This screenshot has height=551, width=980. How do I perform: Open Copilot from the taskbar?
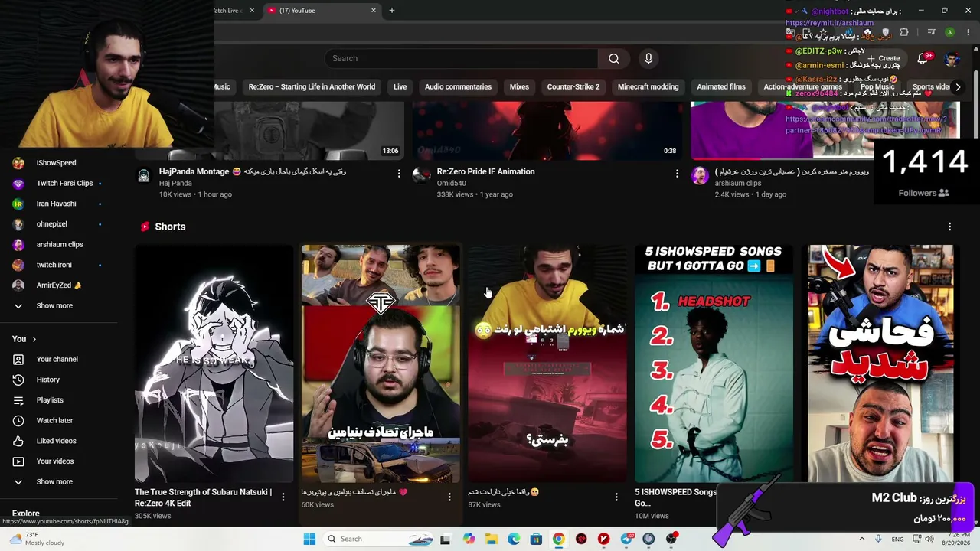(469, 539)
